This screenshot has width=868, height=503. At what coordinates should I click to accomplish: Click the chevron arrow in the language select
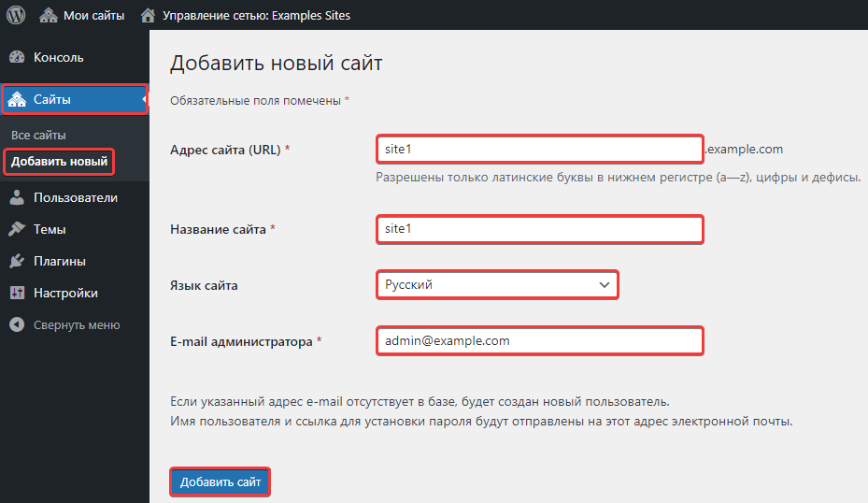coord(603,284)
